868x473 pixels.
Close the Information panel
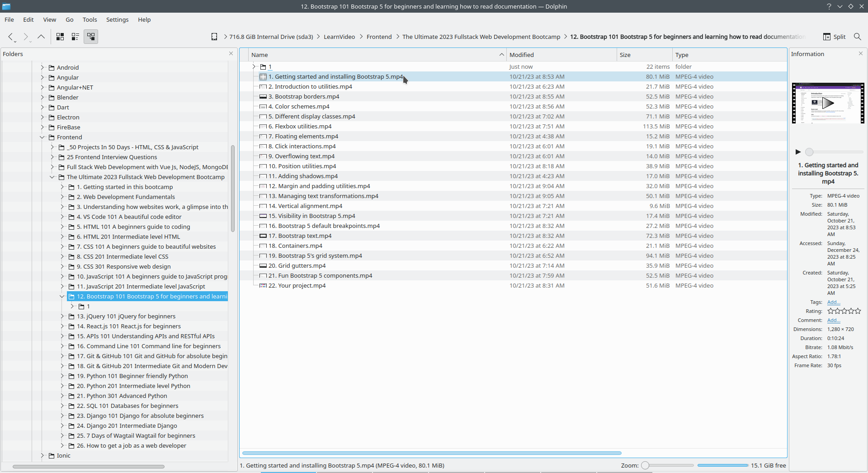(861, 53)
